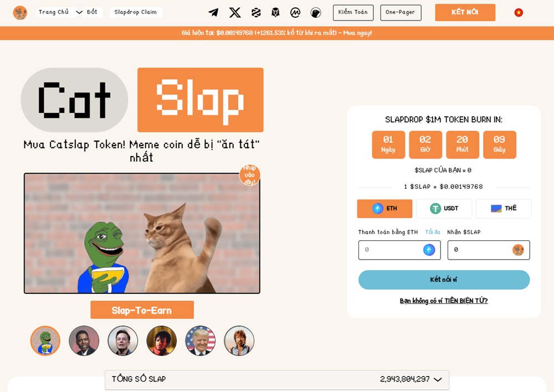Choose the Trump avatar thumbnail
This screenshot has height=392, width=554.
pos(201,341)
